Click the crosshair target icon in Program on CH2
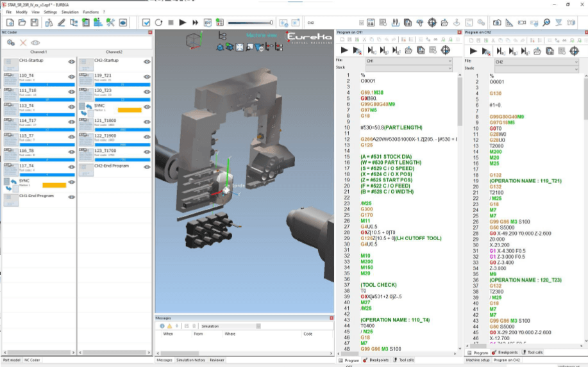This screenshot has width=588, height=367. [574, 51]
